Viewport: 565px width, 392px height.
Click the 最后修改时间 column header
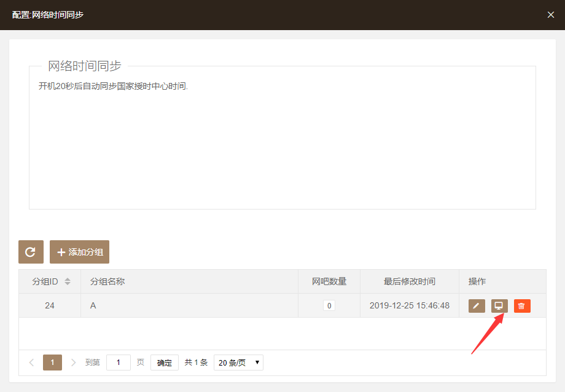click(410, 281)
